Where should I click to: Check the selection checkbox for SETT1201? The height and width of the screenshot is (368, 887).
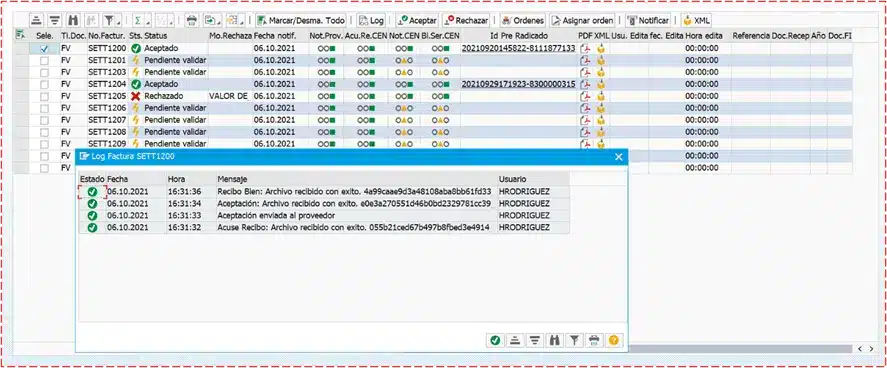[44, 60]
